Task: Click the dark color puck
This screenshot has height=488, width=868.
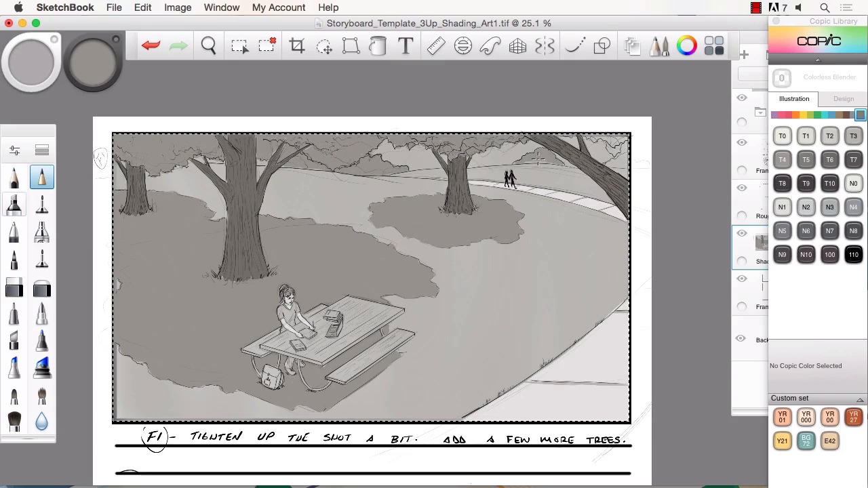Action: (93, 63)
